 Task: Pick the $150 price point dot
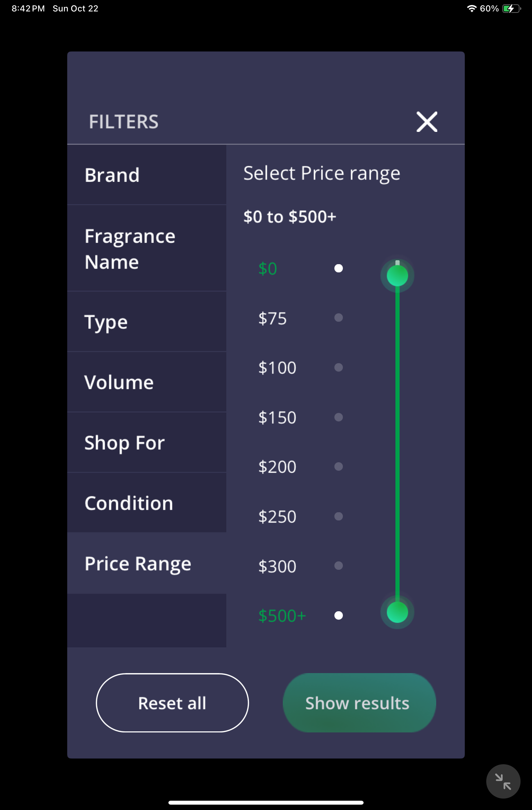tap(339, 417)
